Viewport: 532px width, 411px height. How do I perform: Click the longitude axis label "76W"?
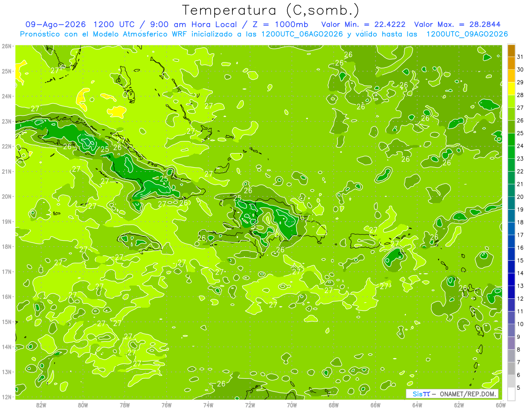pos(166,405)
